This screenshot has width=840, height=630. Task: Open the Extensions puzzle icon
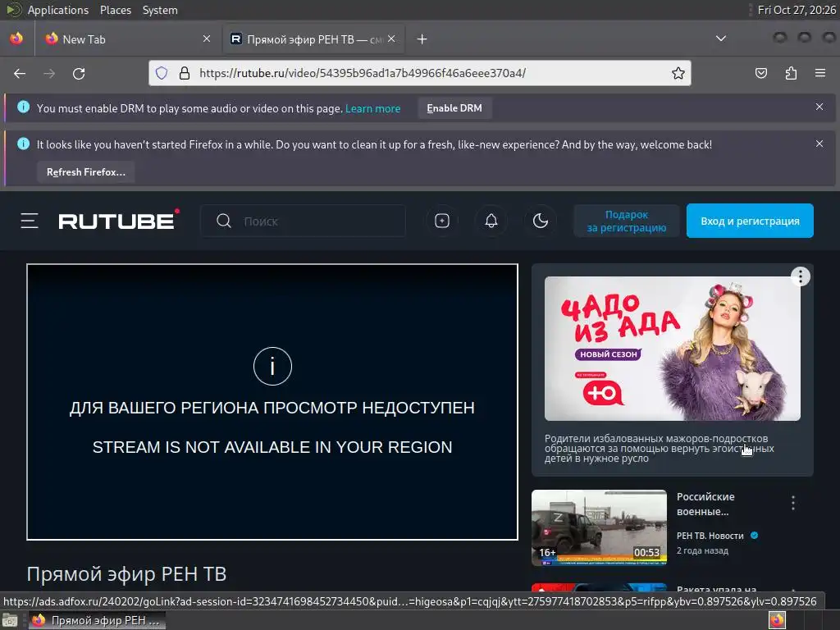(791, 73)
